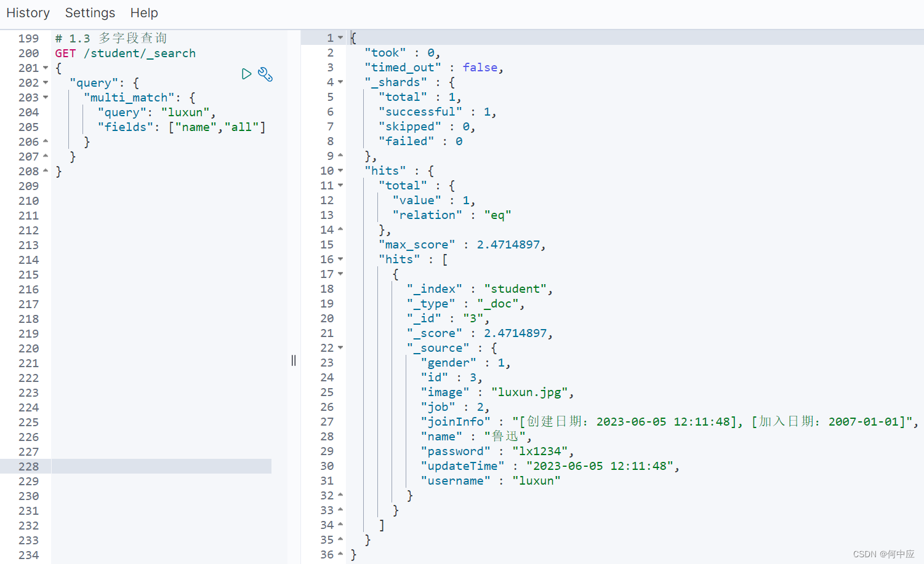Click the fold end arrow at output line 14
The width and height of the screenshot is (924, 564).
click(x=340, y=229)
